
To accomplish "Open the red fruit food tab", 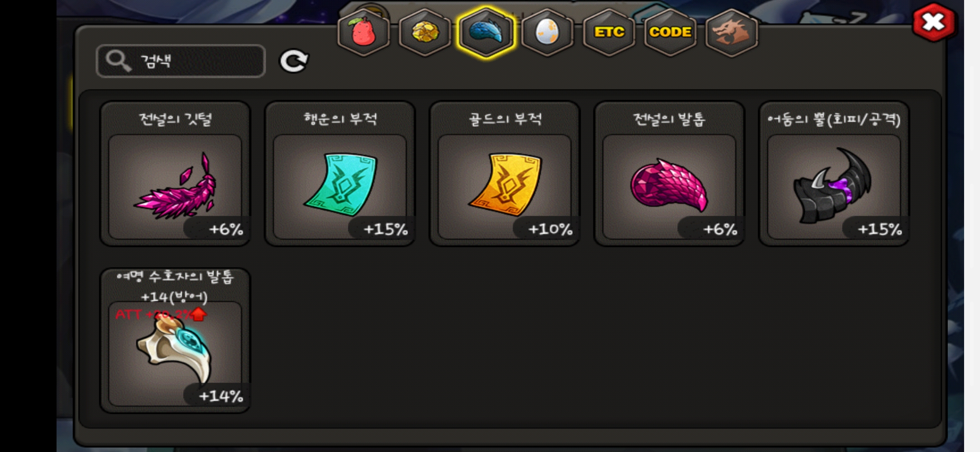I will (364, 32).
